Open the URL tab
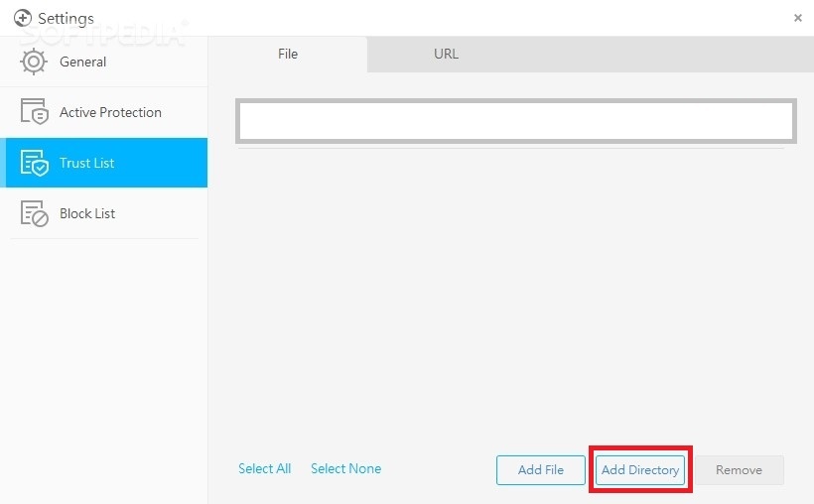Image resolution: width=814 pixels, height=504 pixels. pyautogui.click(x=446, y=55)
